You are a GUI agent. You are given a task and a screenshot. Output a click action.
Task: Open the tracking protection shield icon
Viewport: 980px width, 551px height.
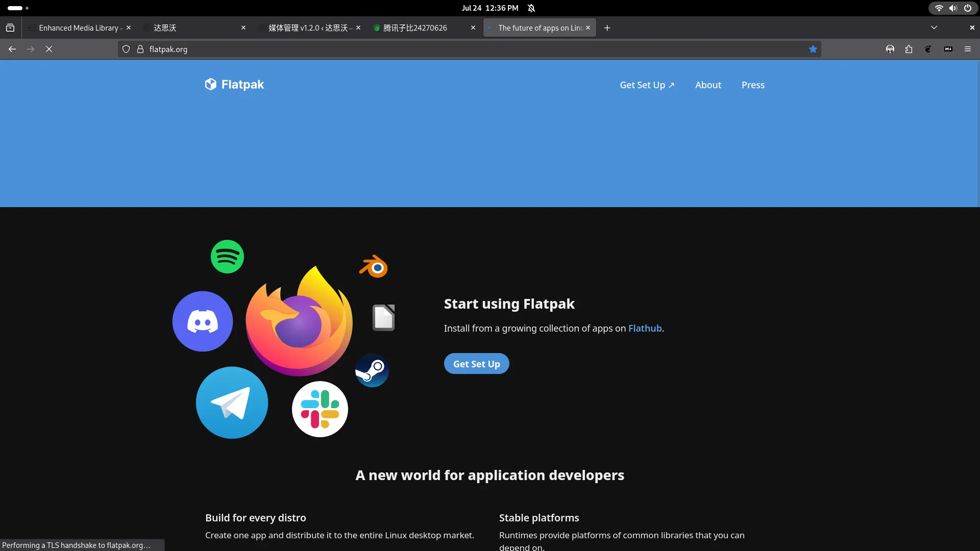click(x=126, y=49)
